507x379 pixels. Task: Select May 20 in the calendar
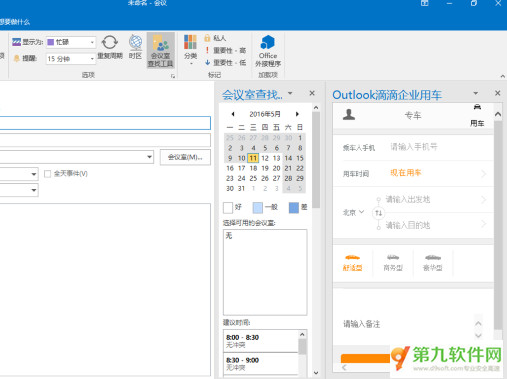click(276, 168)
